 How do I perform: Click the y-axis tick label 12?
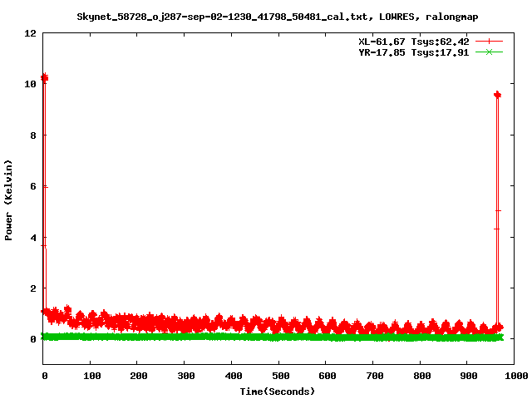(30, 33)
